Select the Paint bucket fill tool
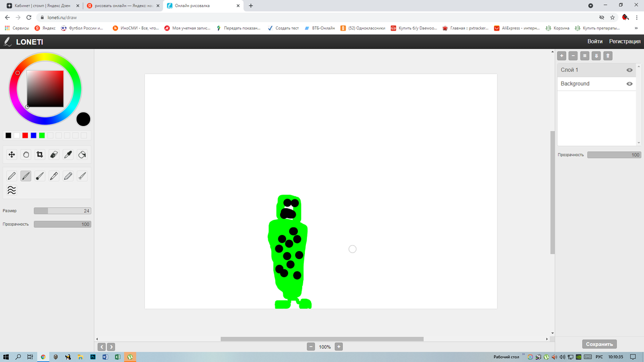The image size is (644, 362). [x=82, y=154]
